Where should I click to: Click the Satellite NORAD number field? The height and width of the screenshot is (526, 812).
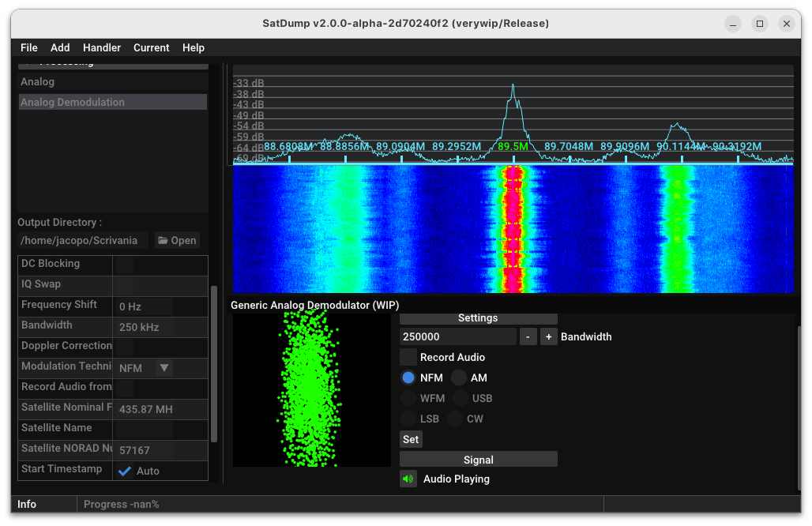(144, 450)
